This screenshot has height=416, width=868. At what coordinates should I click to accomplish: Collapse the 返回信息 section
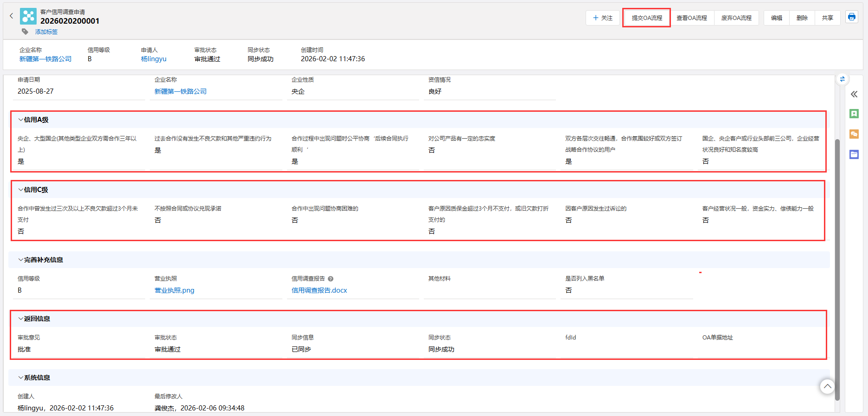[x=21, y=319]
